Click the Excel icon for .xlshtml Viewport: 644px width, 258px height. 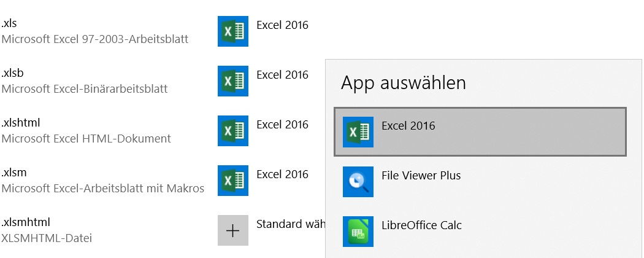(x=233, y=131)
